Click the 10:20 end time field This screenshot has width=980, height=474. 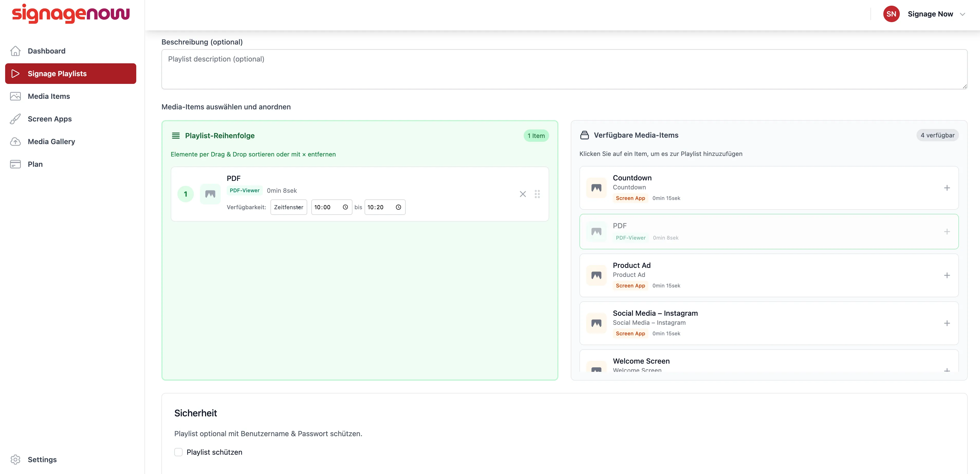pyautogui.click(x=385, y=207)
